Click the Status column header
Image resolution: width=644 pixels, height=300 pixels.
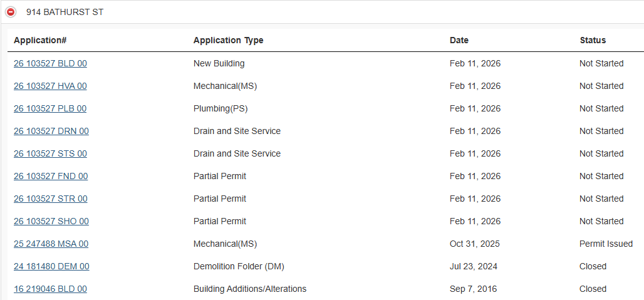[593, 40]
